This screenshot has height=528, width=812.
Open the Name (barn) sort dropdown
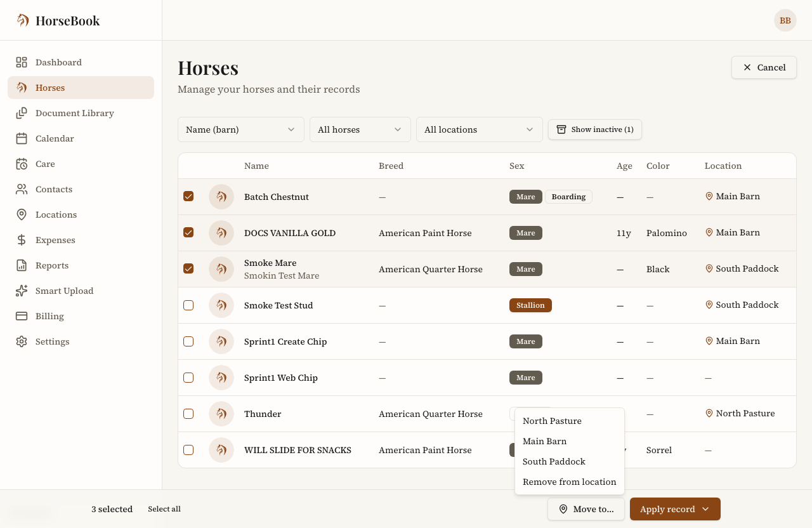pyautogui.click(x=241, y=129)
